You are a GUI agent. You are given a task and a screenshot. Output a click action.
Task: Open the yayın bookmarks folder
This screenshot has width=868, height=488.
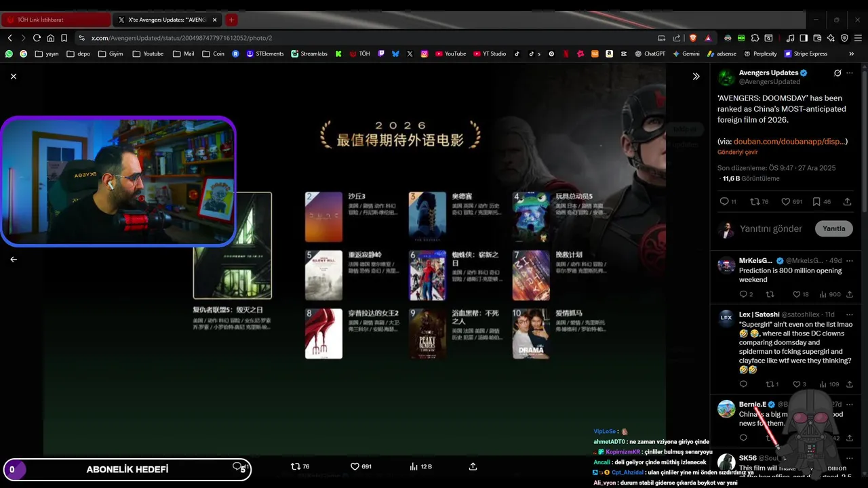click(x=47, y=54)
